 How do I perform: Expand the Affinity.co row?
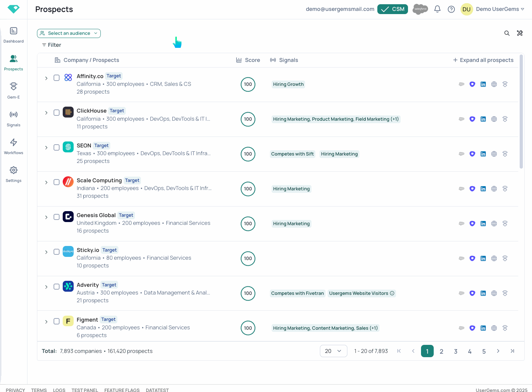(46, 78)
